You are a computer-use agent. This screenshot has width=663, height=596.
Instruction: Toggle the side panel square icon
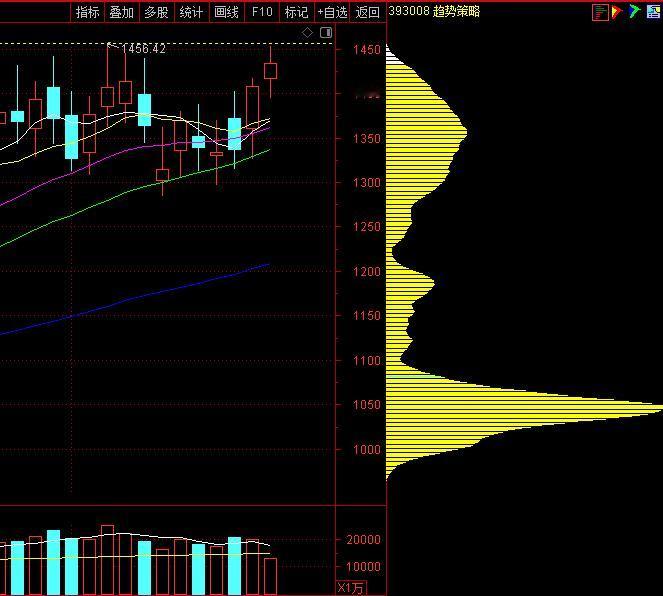point(326,33)
